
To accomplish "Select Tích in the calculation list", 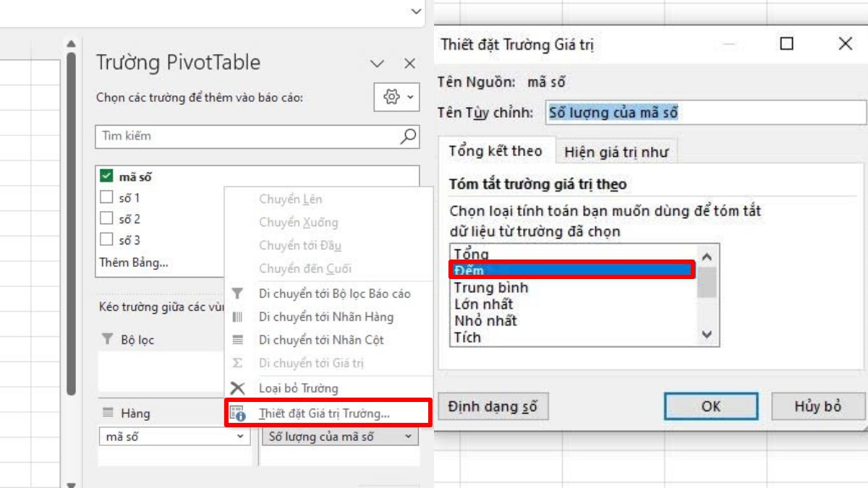I will [573, 337].
